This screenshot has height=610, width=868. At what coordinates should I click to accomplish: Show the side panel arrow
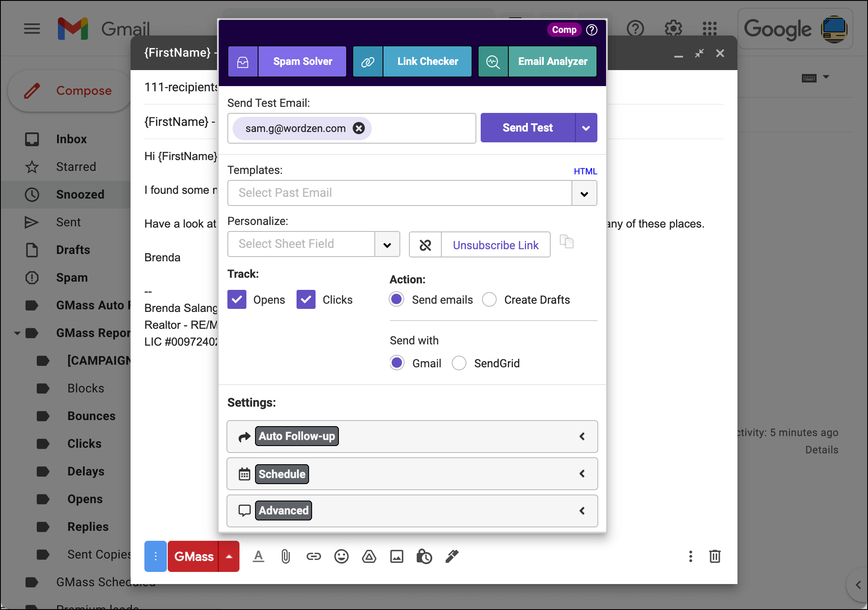point(858,585)
